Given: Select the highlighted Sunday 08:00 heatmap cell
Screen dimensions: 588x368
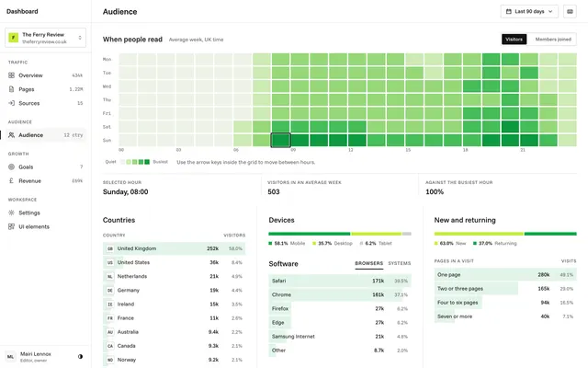Looking at the screenshot, I should (280, 141).
